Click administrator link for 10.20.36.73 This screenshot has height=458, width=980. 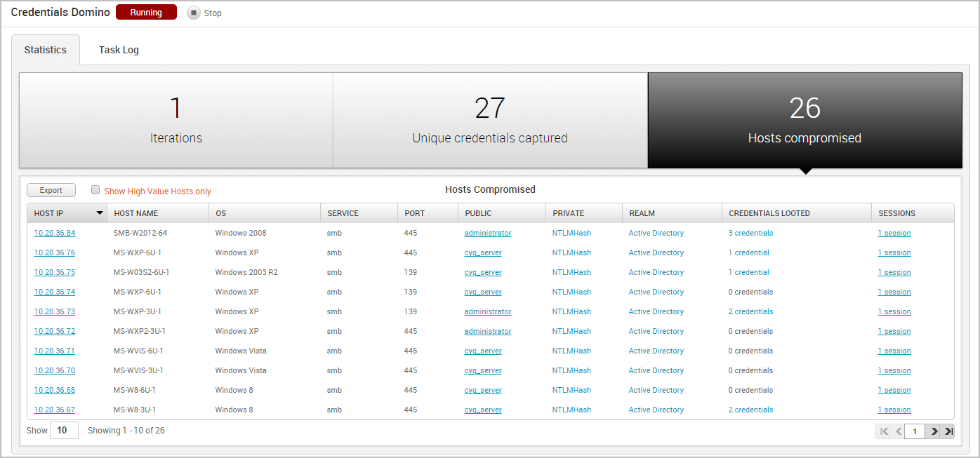(487, 311)
